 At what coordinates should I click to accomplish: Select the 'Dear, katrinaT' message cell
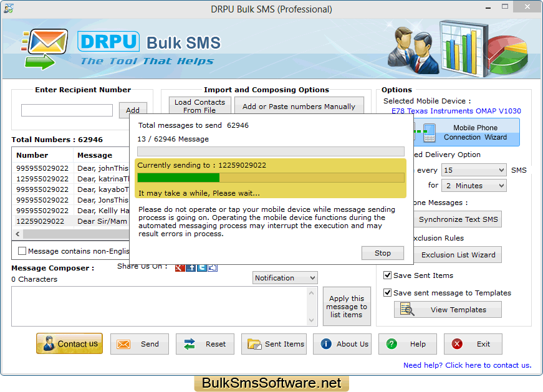coord(103,179)
